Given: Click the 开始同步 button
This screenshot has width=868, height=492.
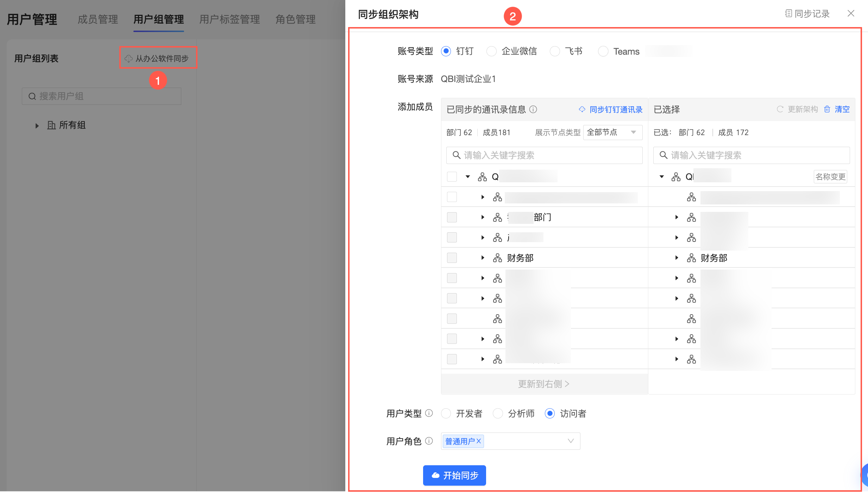Looking at the screenshot, I should pyautogui.click(x=454, y=475).
